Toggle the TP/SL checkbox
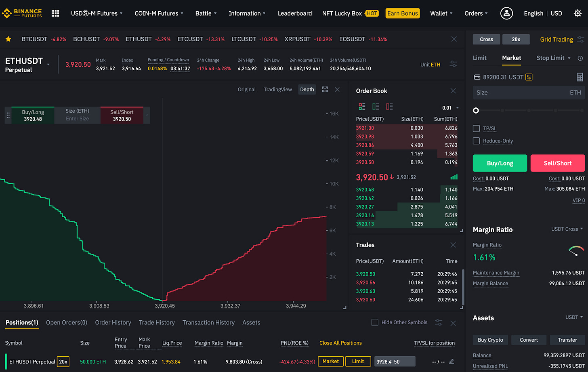The height and width of the screenshot is (372, 588). click(x=477, y=128)
